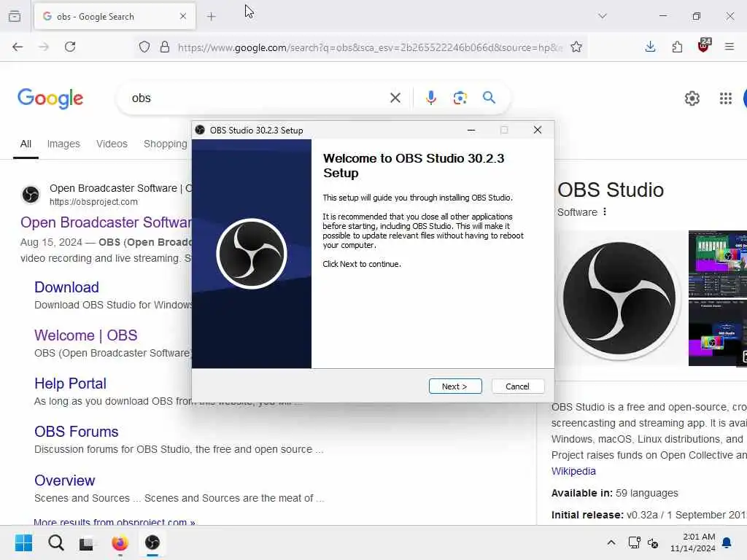
Task: Minimize the OBS Studio Setup dialog
Action: 471,130
